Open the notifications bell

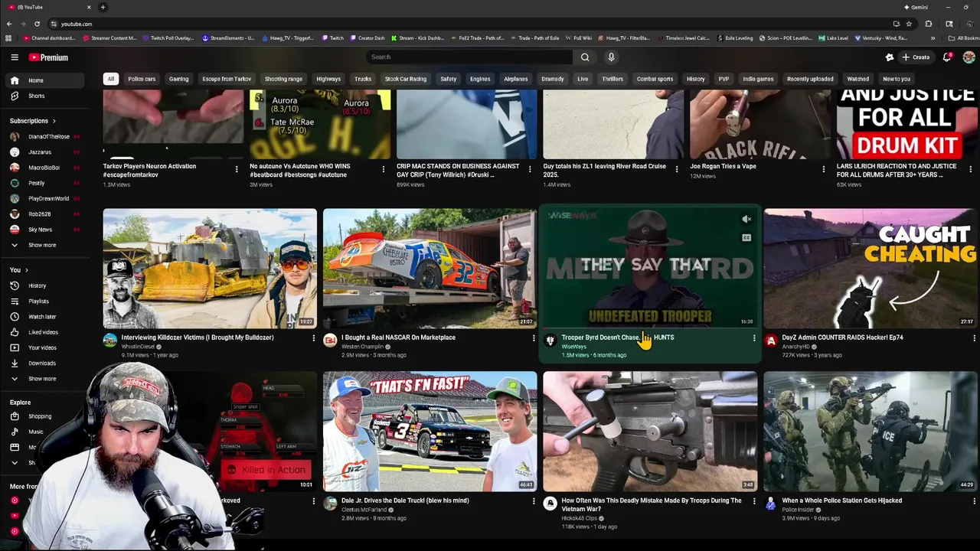coord(947,57)
